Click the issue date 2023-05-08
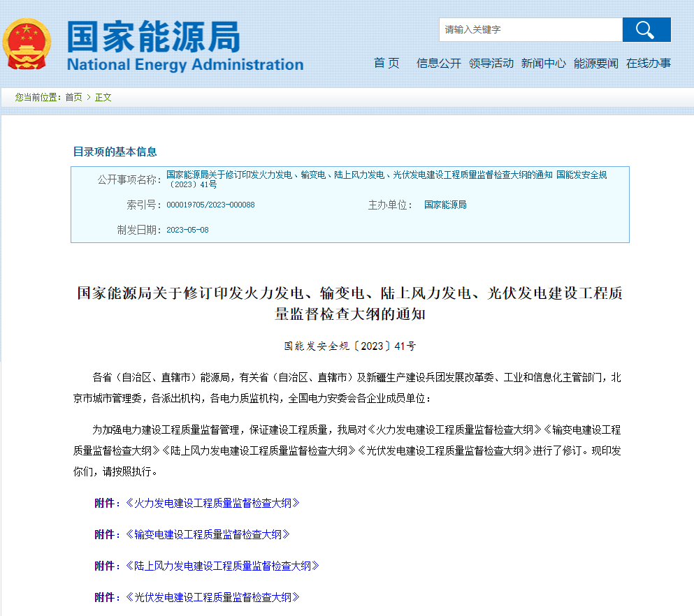The height and width of the screenshot is (616, 694). pyautogui.click(x=187, y=230)
